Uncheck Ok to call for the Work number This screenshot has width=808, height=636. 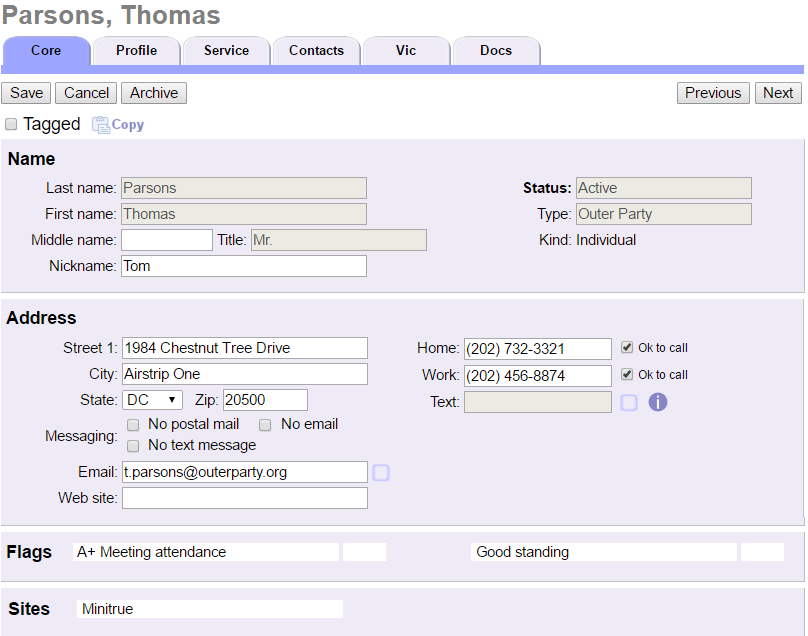tap(625, 374)
